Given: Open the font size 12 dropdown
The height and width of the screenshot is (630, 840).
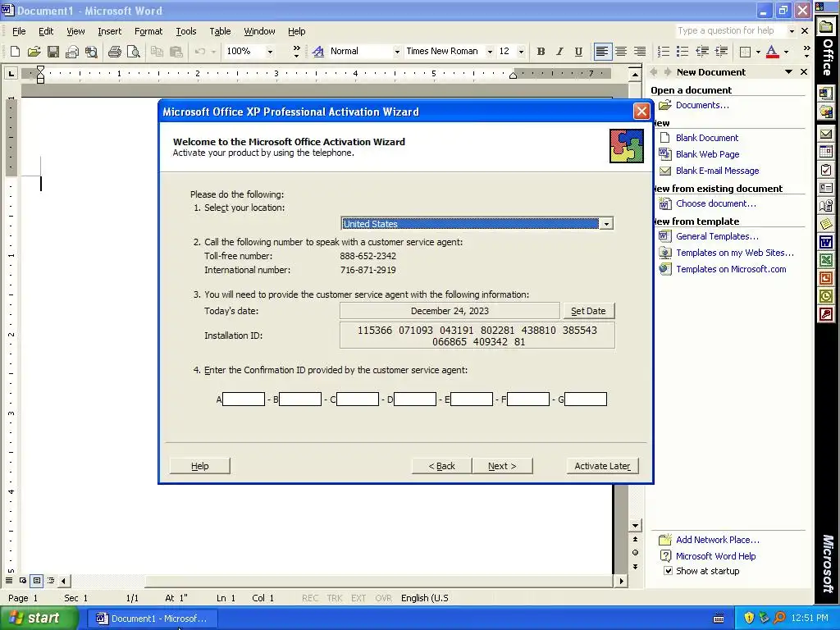Looking at the screenshot, I should (521, 52).
